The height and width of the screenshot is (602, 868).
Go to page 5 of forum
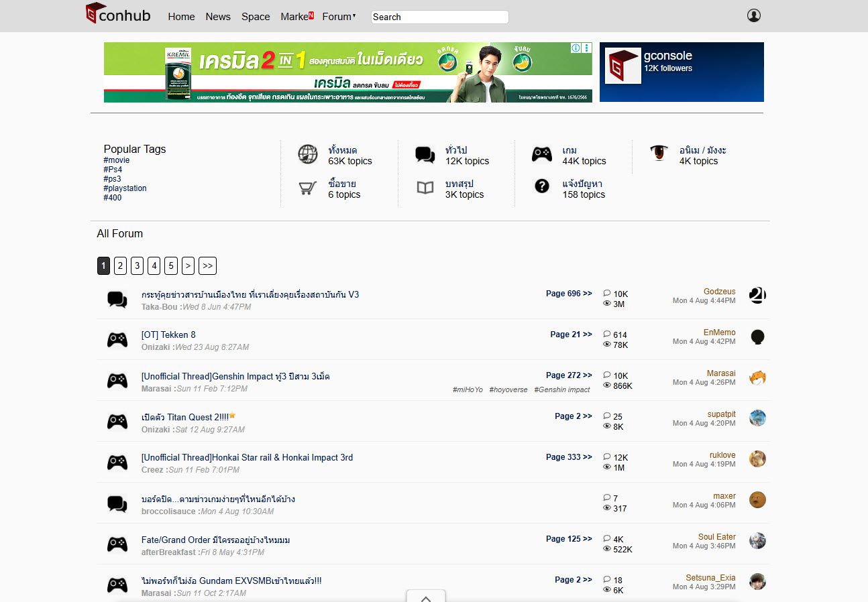point(171,266)
